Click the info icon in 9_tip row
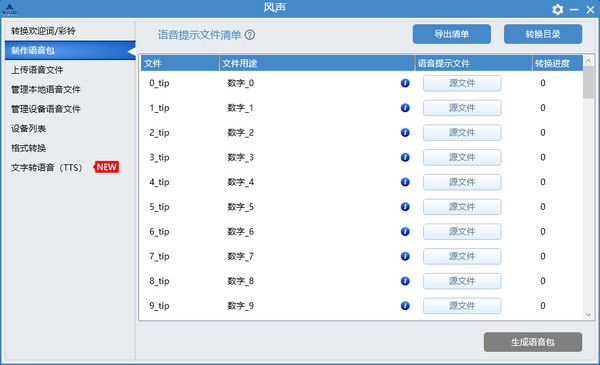The height and width of the screenshot is (365, 600). pos(405,306)
